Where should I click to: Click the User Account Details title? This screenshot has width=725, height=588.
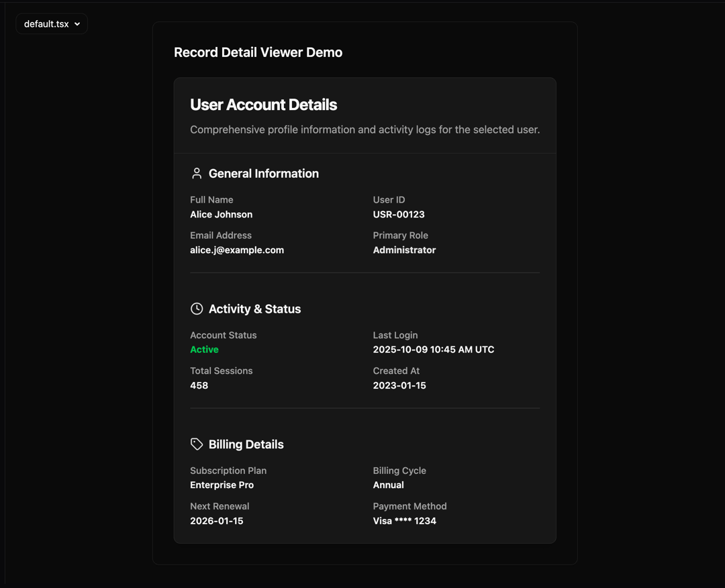click(x=264, y=105)
